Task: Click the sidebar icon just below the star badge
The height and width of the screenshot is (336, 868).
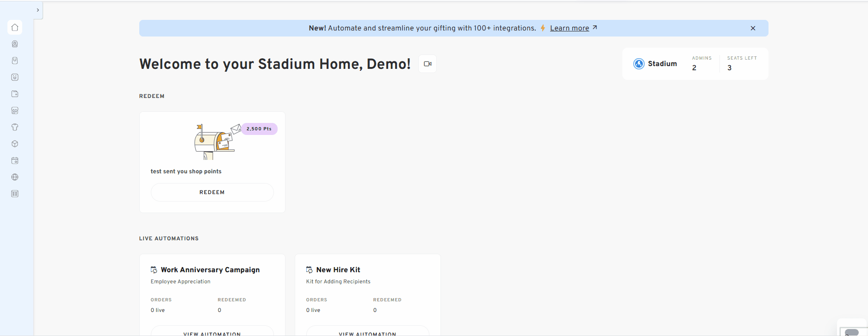Action: click(x=15, y=61)
